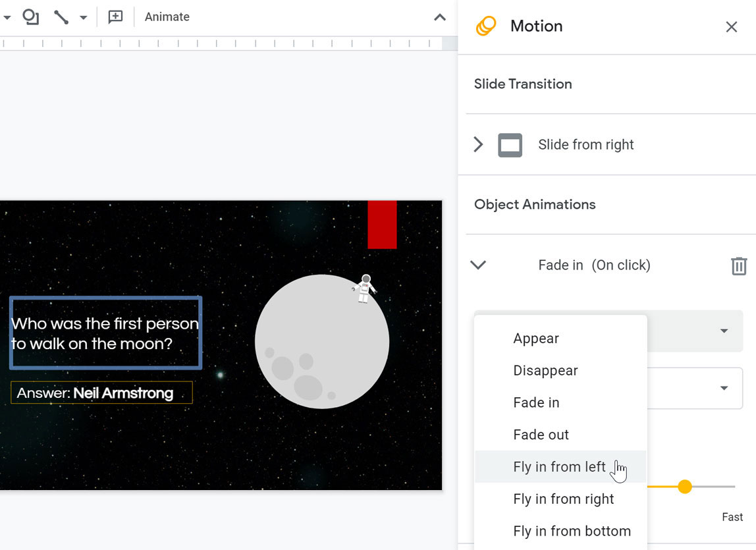Insert a comment

(x=115, y=17)
